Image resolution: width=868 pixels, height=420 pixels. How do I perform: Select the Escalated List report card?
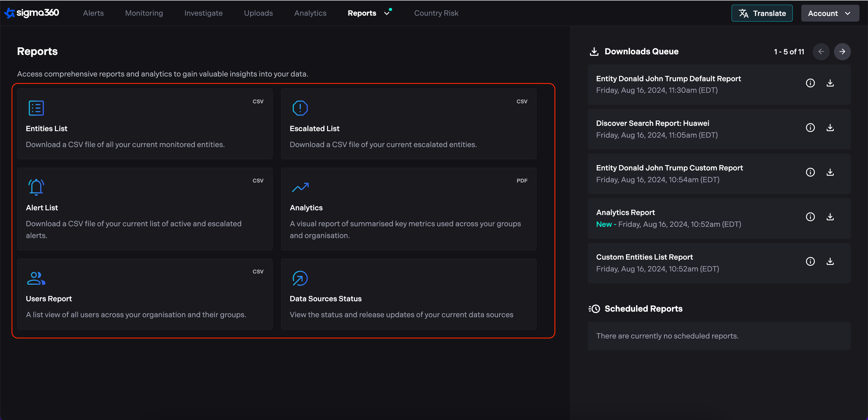(x=408, y=124)
